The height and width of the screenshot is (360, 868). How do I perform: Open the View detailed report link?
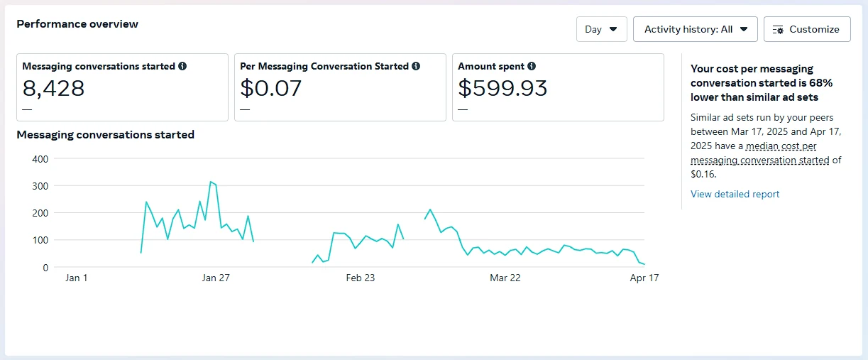coord(735,194)
